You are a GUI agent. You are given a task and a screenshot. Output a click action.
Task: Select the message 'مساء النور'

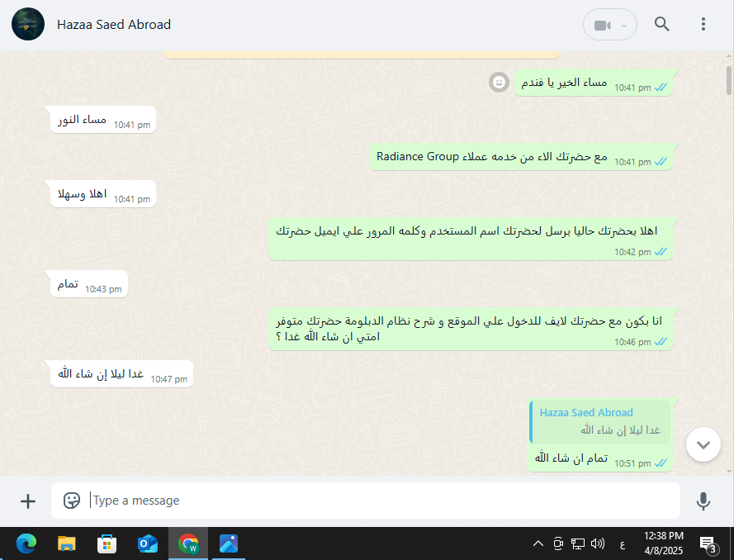pyautogui.click(x=103, y=120)
